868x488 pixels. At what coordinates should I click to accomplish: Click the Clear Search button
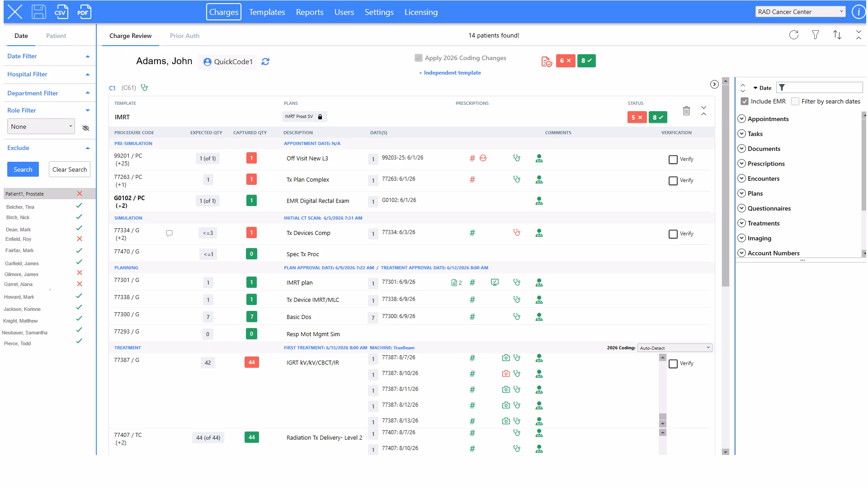pos(70,169)
